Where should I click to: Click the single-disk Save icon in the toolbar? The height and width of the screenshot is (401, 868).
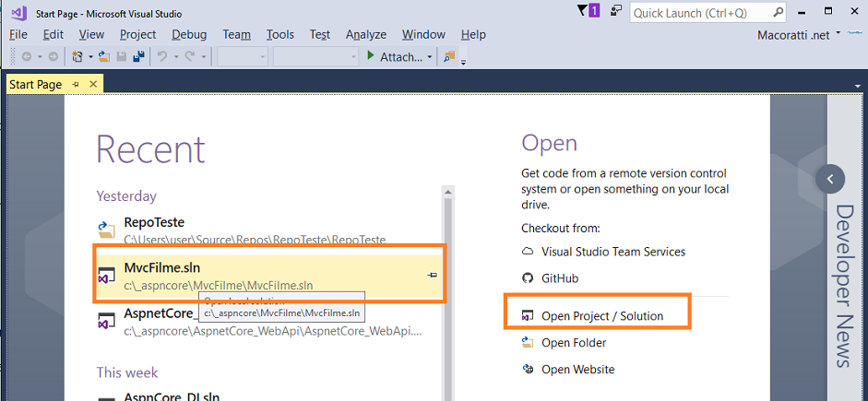coord(122,56)
